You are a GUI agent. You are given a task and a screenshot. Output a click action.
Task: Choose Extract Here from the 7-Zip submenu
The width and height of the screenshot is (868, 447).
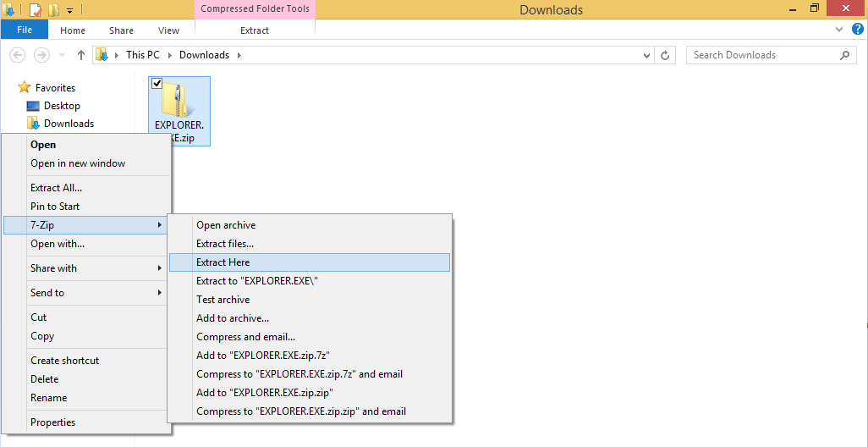point(223,262)
